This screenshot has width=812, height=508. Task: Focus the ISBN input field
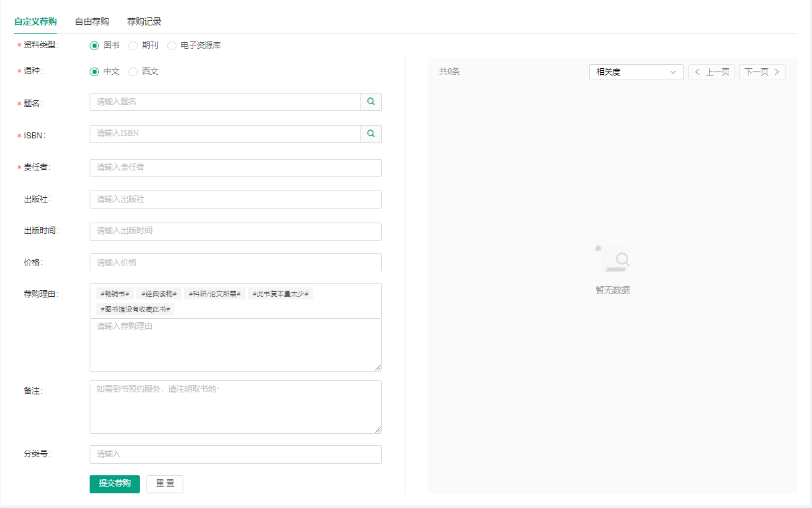[x=225, y=134]
